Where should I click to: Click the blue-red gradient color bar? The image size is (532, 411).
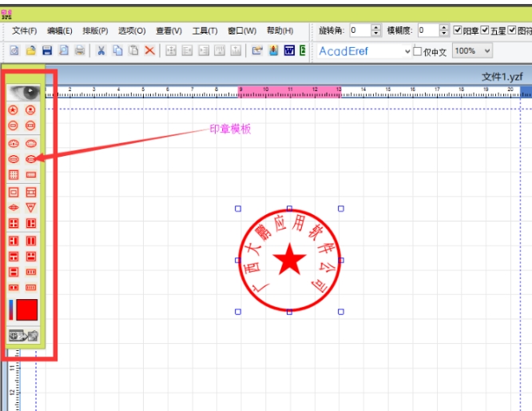(x=11, y=309)
